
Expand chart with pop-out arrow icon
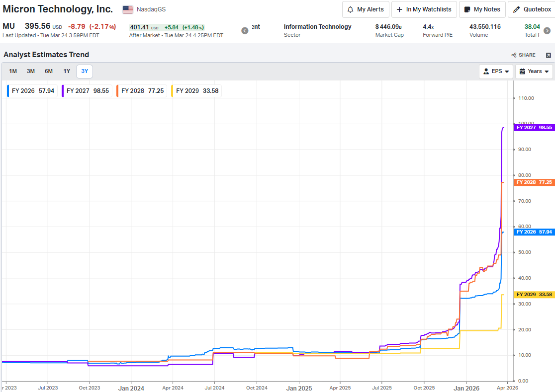coord(548,55)
